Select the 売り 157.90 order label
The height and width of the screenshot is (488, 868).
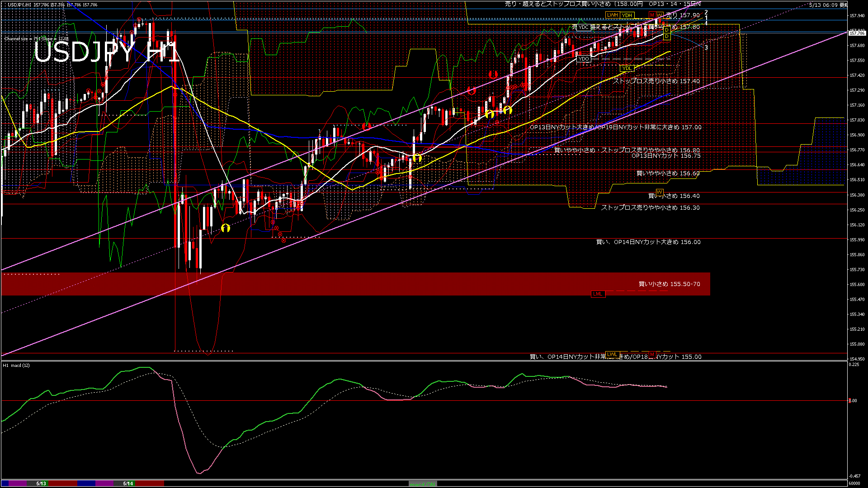683,15
